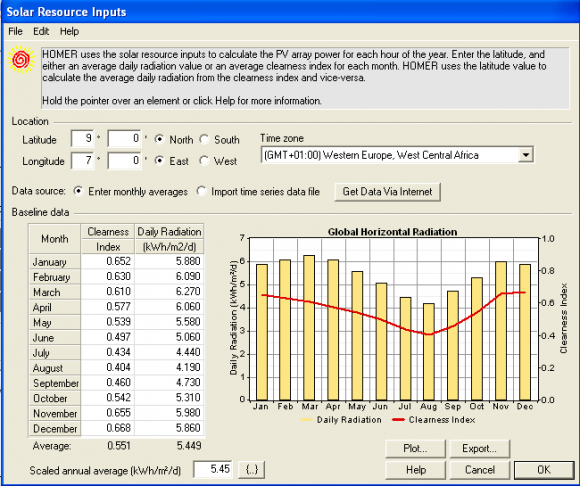The image size is (580, 486).
Task: Click the August row header
Action: click(55, 368)
